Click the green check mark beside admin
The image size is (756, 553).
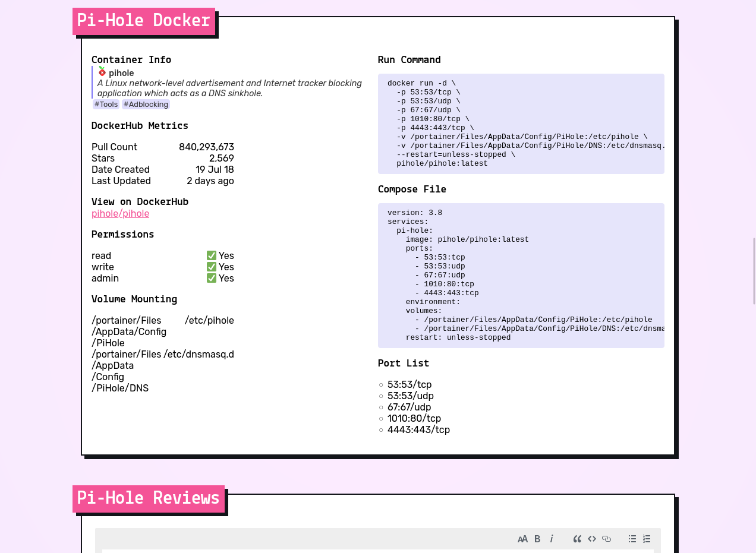point(212,278)
